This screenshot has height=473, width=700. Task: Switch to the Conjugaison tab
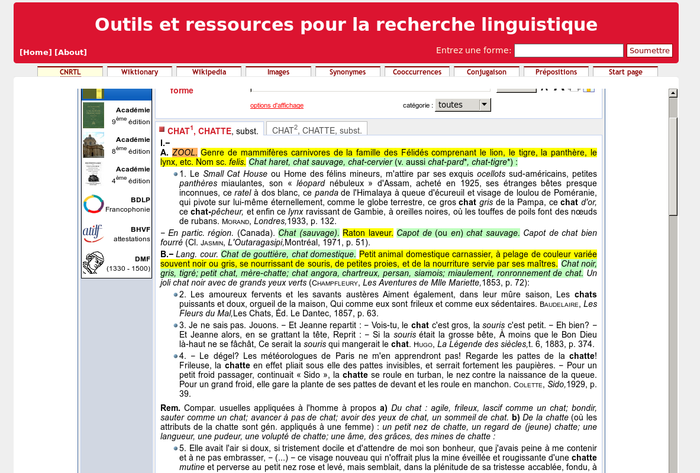(x=487, y=72)
